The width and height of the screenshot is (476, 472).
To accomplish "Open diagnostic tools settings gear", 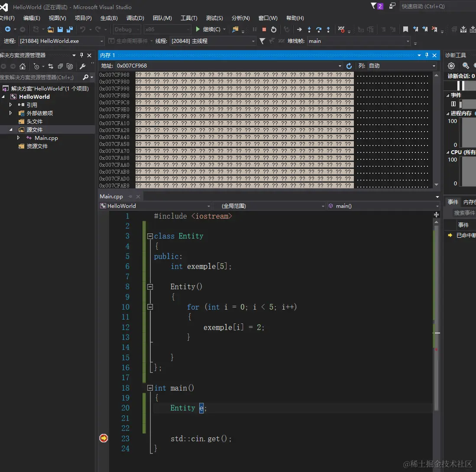I will (451, 66).
